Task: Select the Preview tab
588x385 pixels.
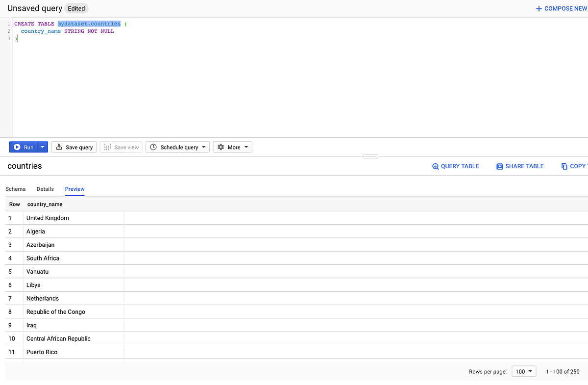Action: pos(74,189)
